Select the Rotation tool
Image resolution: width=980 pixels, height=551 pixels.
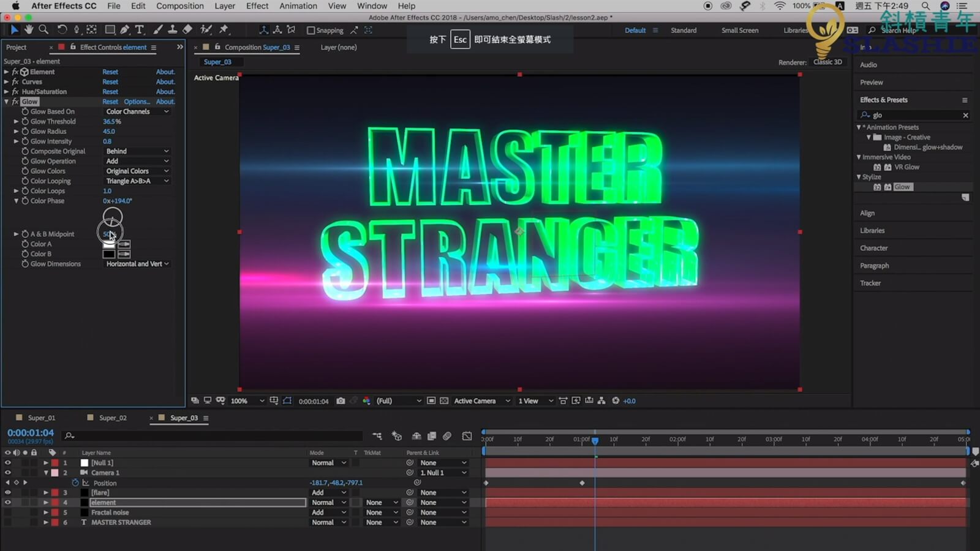coord(62,29)
